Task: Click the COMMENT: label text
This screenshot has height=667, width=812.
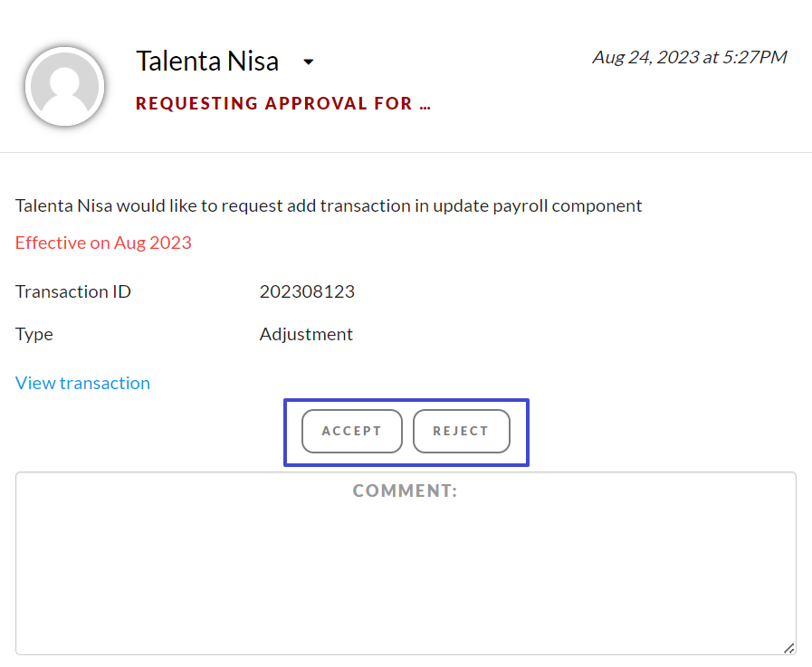Action: (x=405, y=491)
